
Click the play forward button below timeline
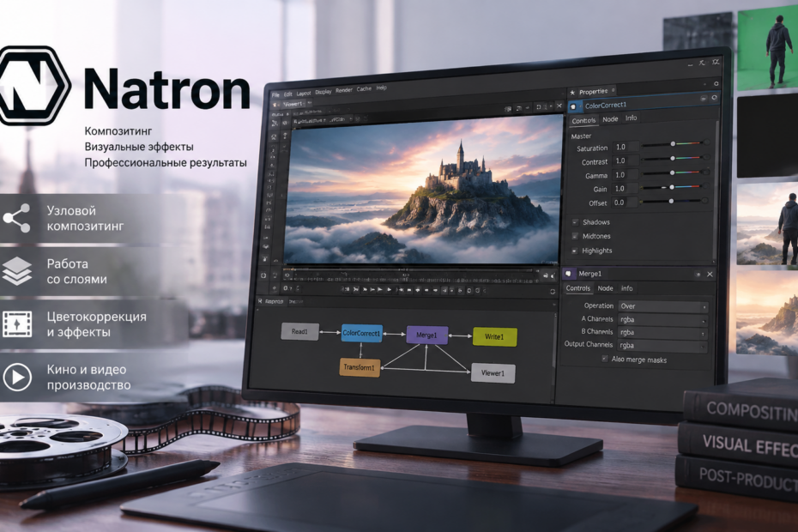tap(389, 290)
